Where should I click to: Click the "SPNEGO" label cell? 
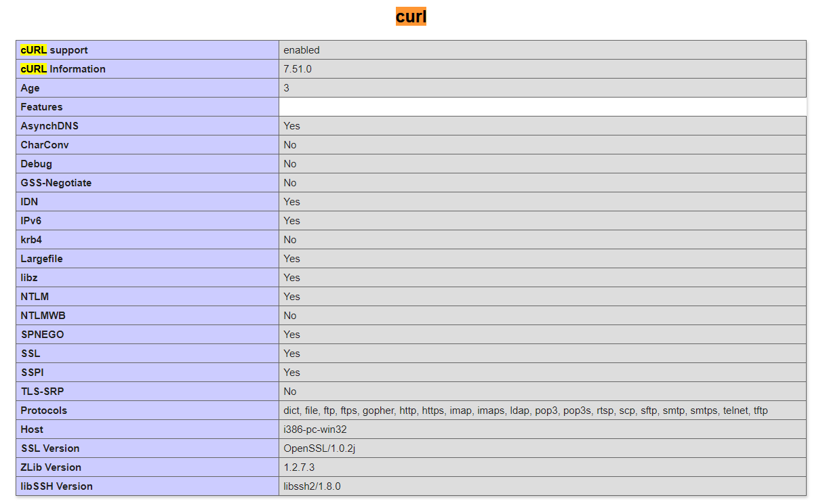[x=147, y=335]
